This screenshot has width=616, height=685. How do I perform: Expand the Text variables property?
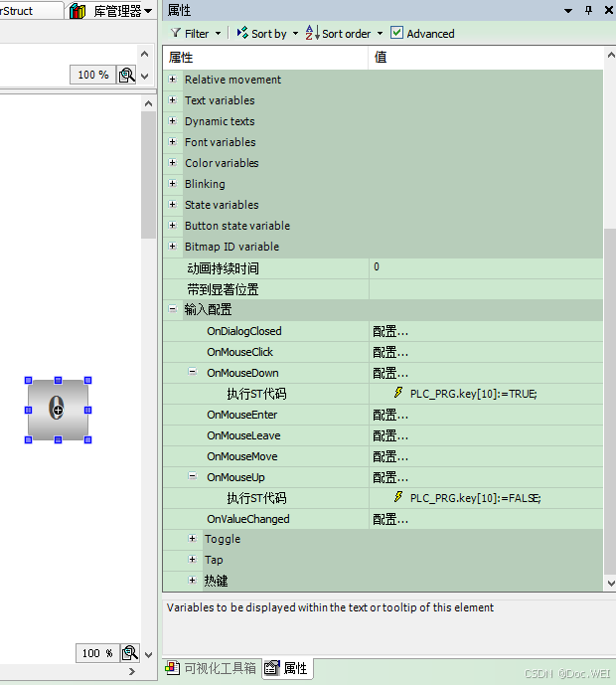click(173, 100)
